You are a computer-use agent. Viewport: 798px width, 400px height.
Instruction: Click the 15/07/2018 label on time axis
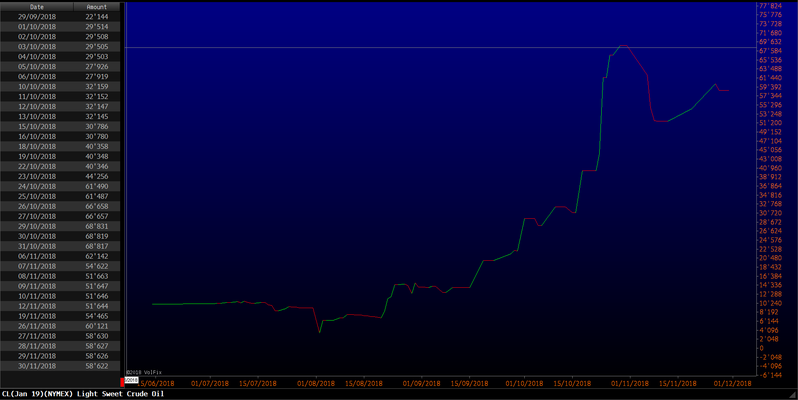pos(258,383)
